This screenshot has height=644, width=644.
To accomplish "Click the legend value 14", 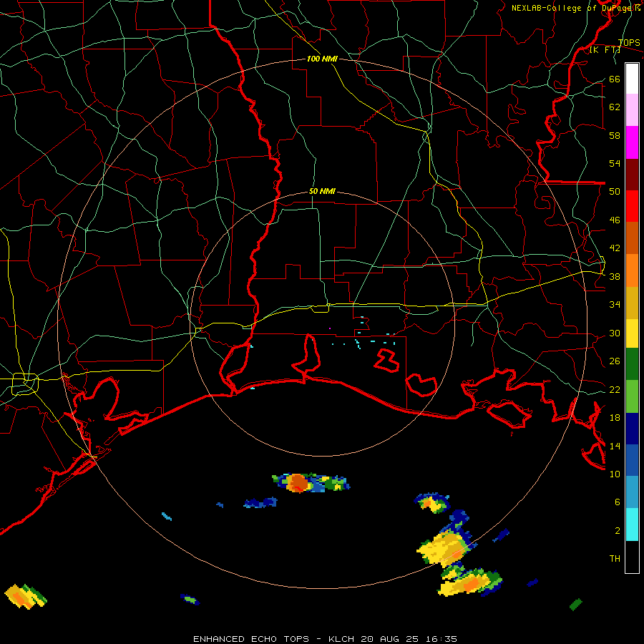I will coord(615,446).
